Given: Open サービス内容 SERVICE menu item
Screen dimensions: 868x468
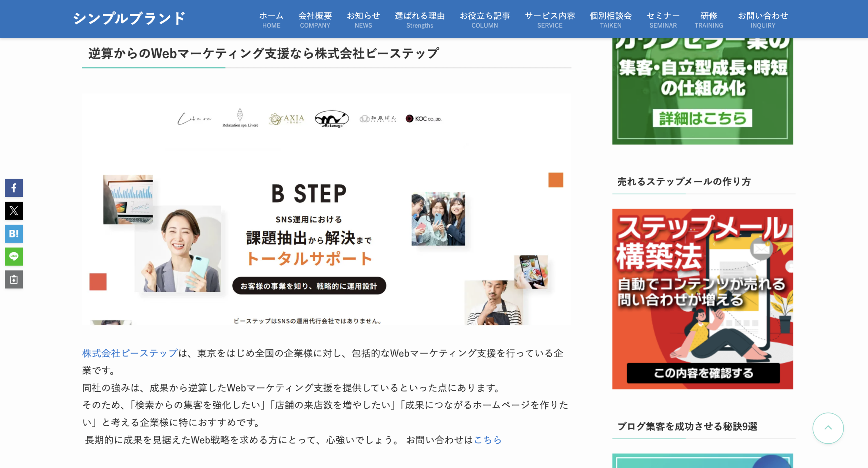Looking at the screenshot, I should [550, 20].
